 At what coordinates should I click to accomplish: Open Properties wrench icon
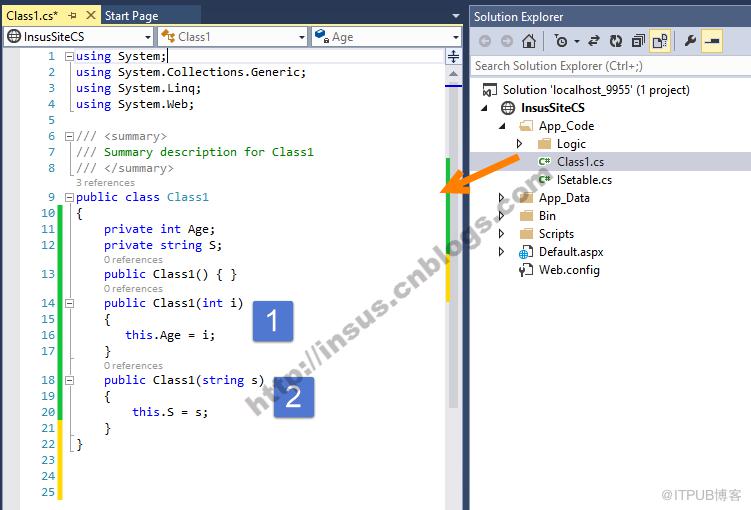click(690, 41)
